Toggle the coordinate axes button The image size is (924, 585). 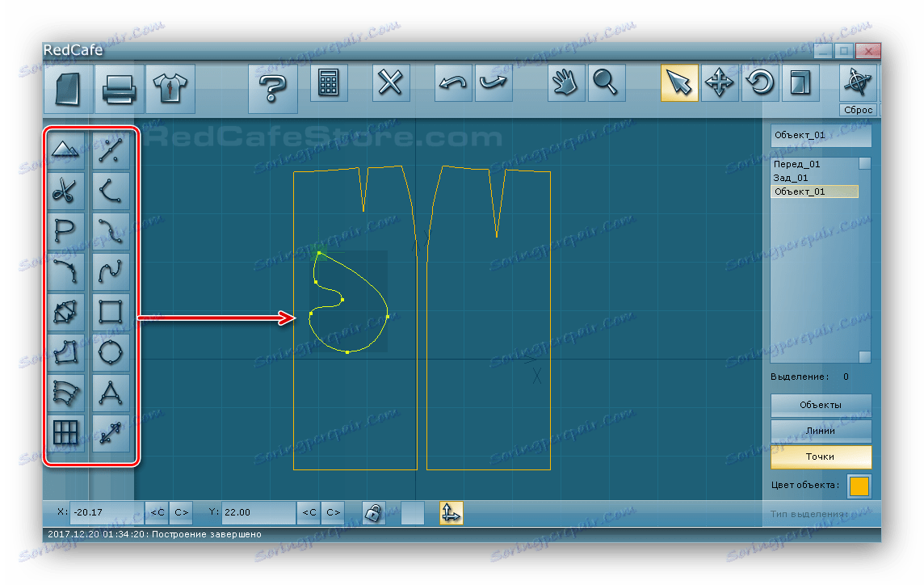tap(451, 512)
